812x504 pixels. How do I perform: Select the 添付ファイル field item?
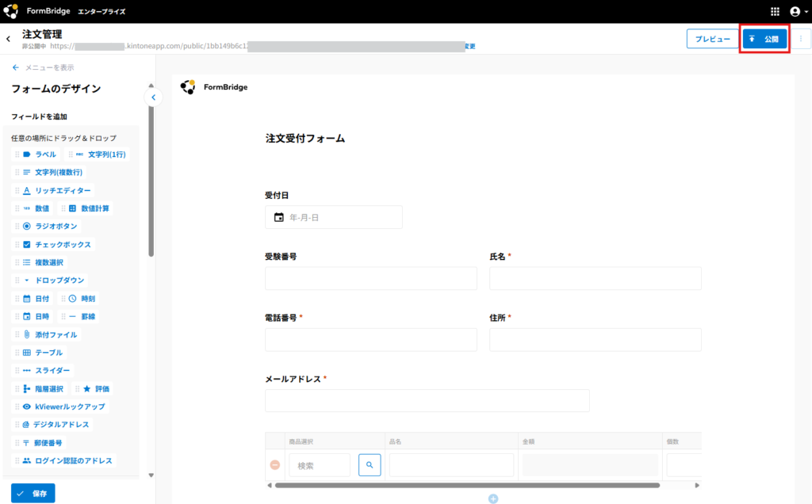click(x=50, y=334)
